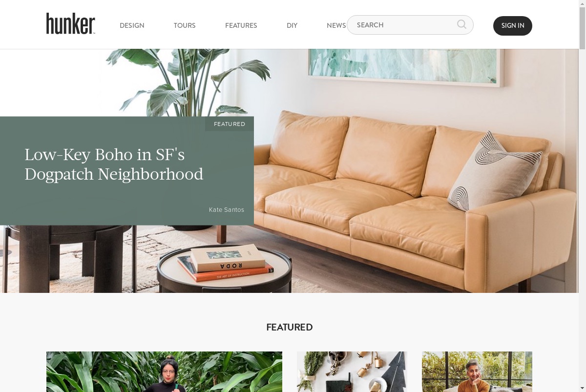Click the FEATURED section heading
Viewport: 586px width, 392px height.
coord(290,328)
